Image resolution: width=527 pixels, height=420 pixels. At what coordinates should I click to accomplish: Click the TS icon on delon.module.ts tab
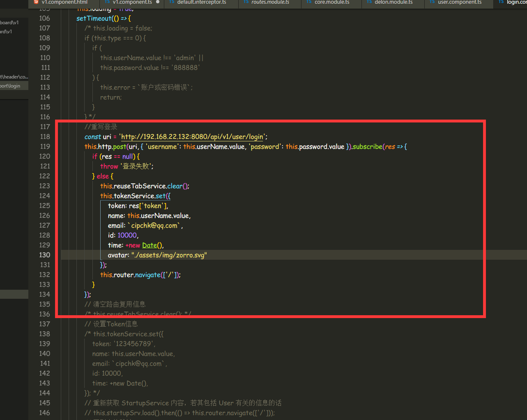coord(369,2)
